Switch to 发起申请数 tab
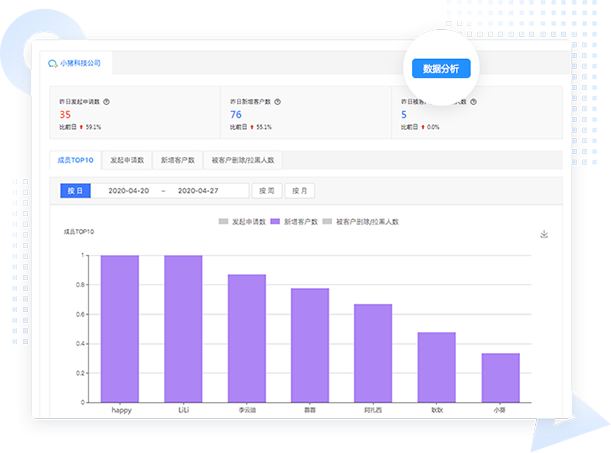The height and width of the screenshot is (453, 611). (x=127, y=159)
